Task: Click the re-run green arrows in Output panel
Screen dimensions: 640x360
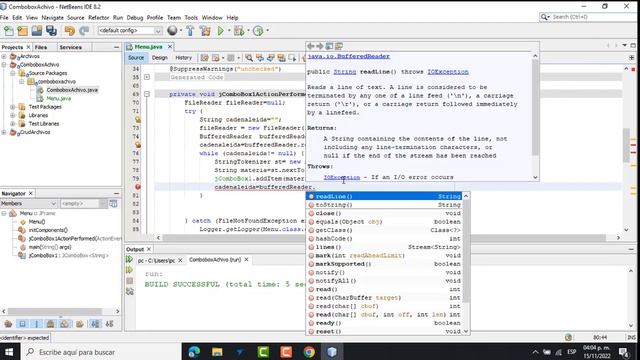Action: [x=130, y=259]
